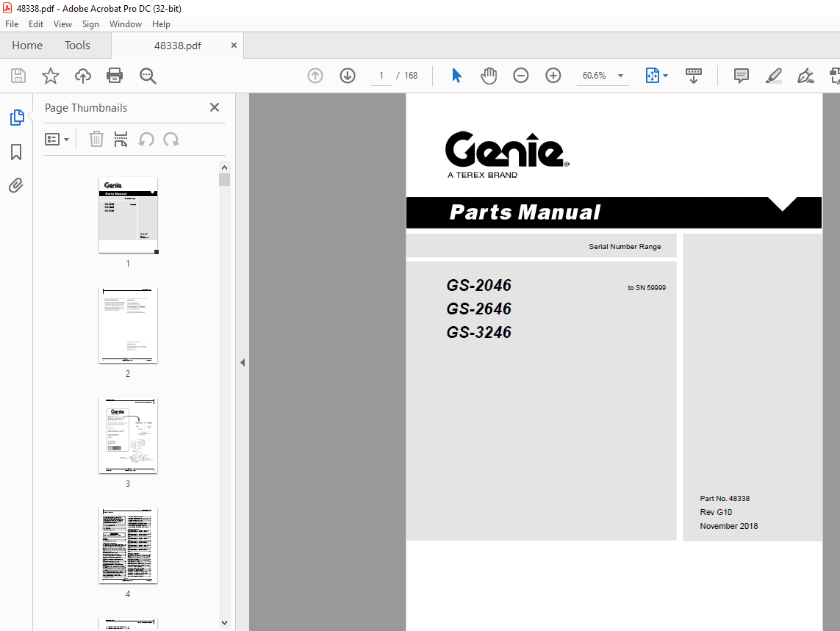This screenshot has height=631, width=840.
Task: Rotate page counterclockwise
Action: click(x=146, y=140)
